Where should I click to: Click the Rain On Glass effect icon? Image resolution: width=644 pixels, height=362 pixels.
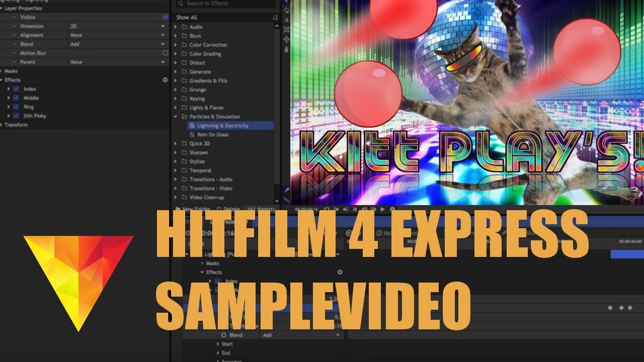(x=192, y=135)
